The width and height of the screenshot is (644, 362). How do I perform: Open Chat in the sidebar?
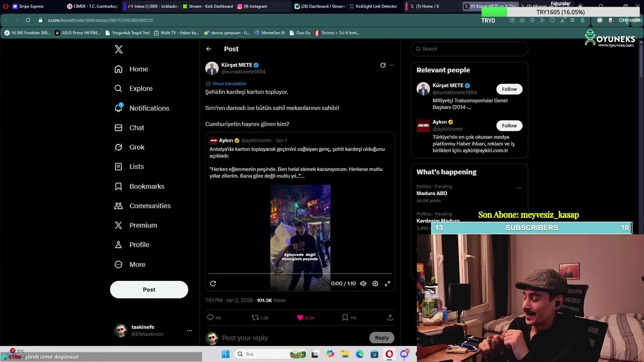click(129, 128)
